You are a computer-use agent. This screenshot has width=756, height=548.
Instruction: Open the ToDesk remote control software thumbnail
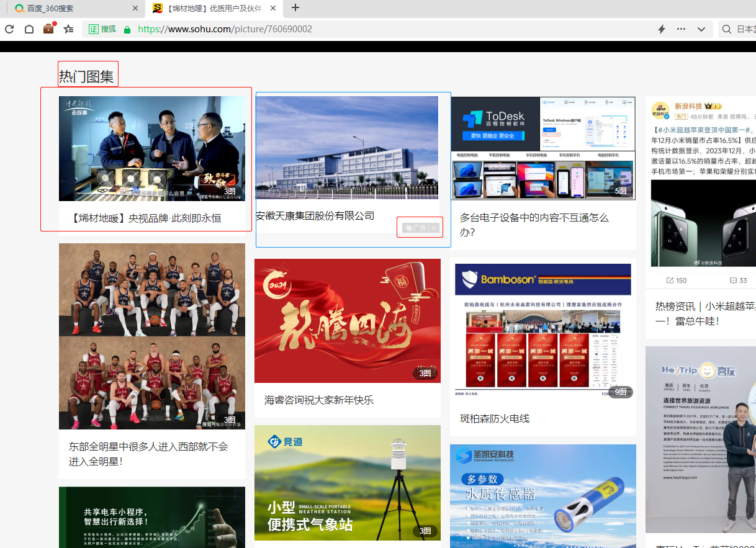[x=543, y=148]
